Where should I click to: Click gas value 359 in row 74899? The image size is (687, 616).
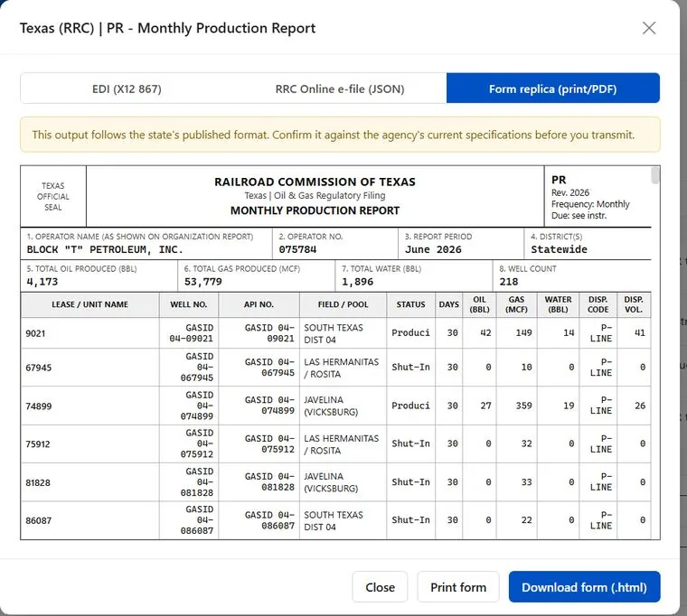coord(524,406)
